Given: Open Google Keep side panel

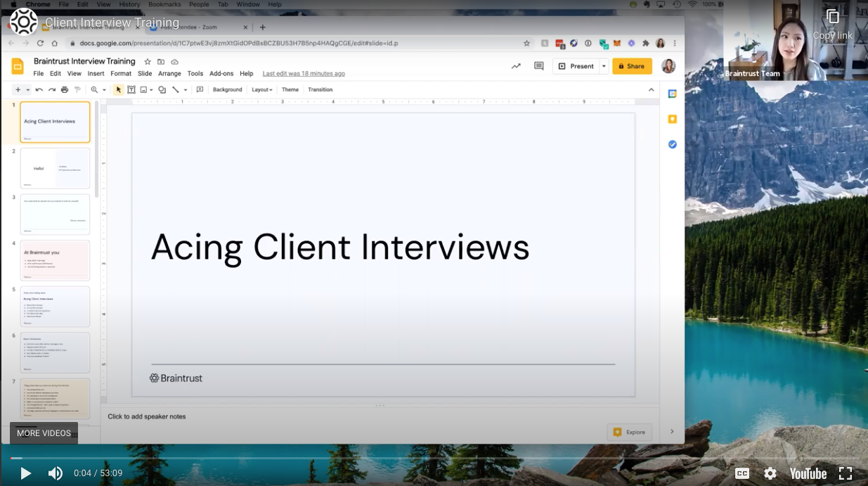Looking at the screenshot, I should 672,119.
